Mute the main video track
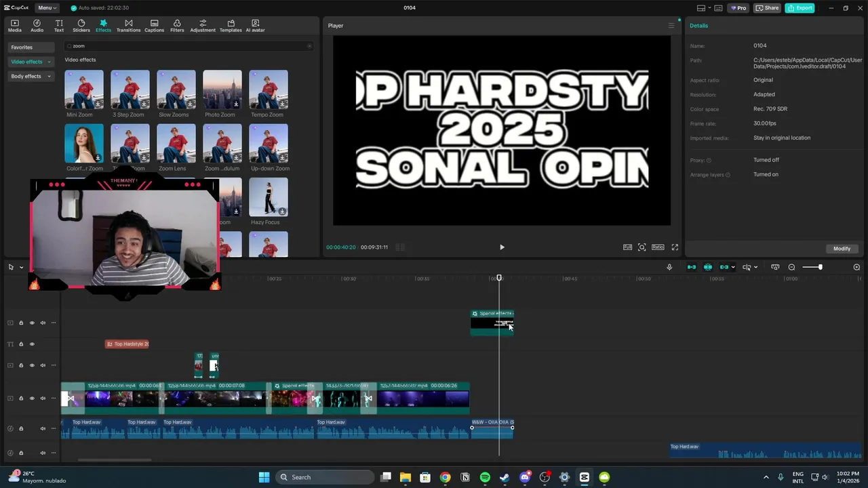 (43, 398)
